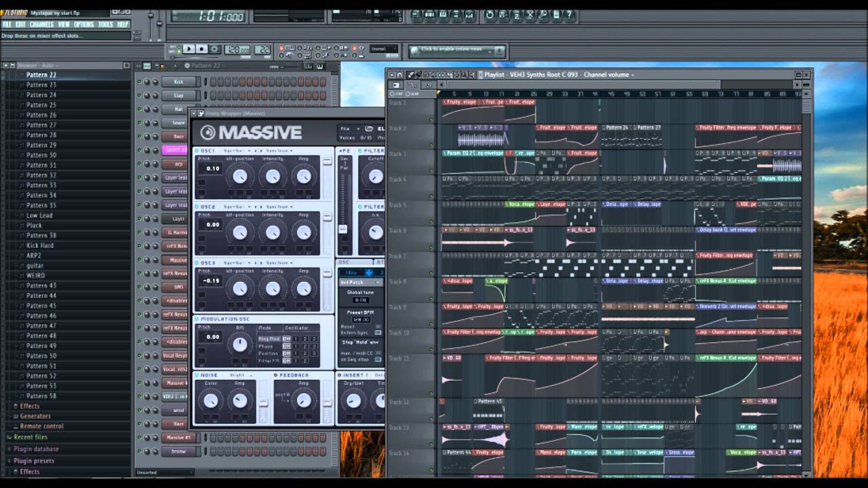The width and height of the screenshot is (868, 488).
Task: Toggle the Feedback section power button
Action: [276, 375]
